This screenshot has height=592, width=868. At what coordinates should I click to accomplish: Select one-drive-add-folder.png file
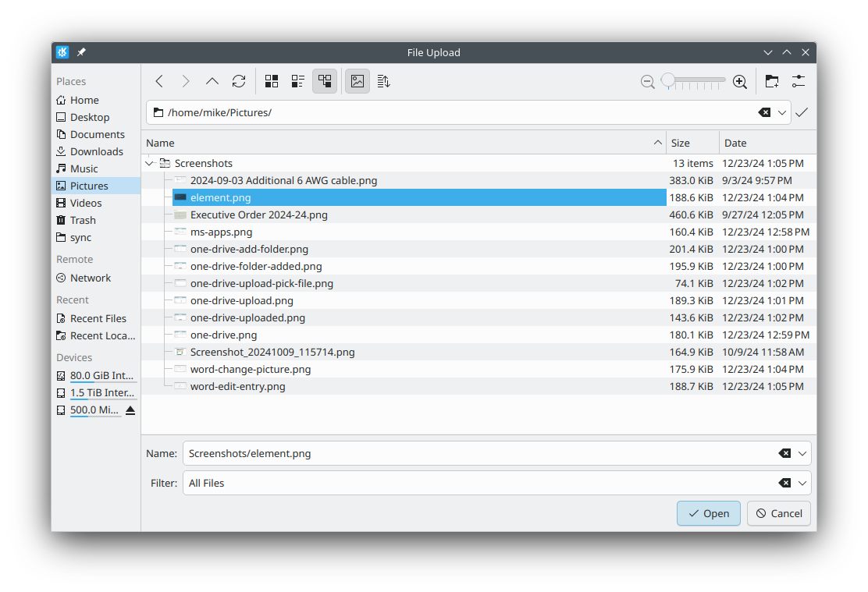click(x=478, y=249)
